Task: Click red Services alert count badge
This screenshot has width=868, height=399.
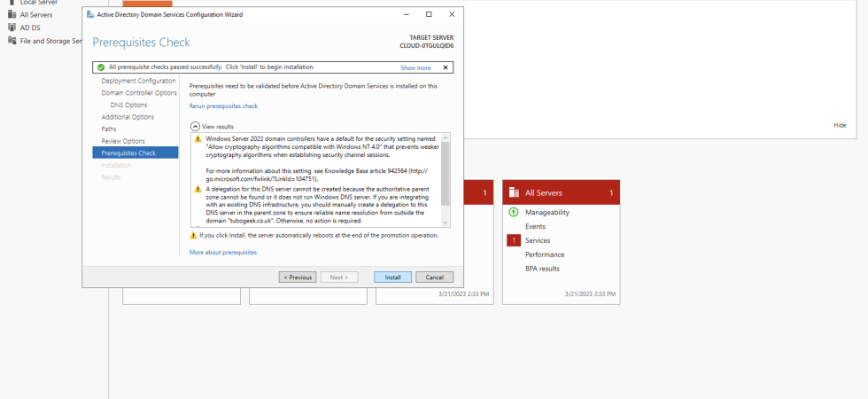Action: [514, 240]
